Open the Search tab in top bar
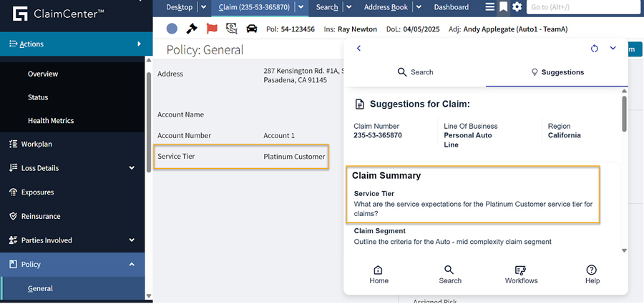This screenshot has width=644, height=304. (327, 7)
